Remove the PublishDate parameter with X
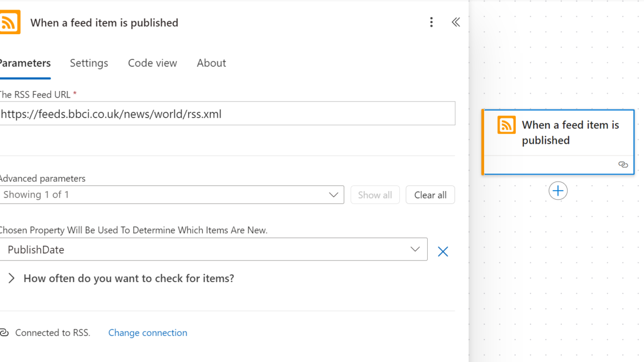This screenshot has height=362, width=644. [443, 251]
